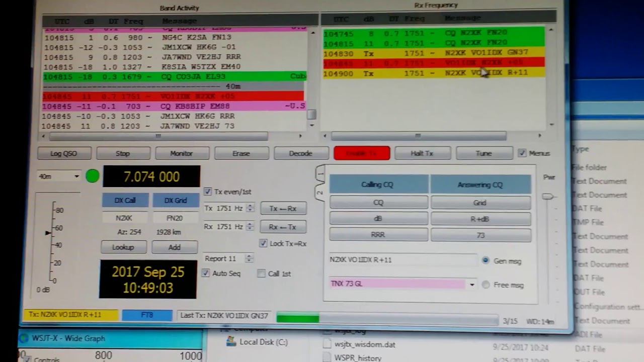This screenshot has height=362, width=644.
Task: Click the Rx Frequency scroll-up arrow
Action: tap(551, 31)
